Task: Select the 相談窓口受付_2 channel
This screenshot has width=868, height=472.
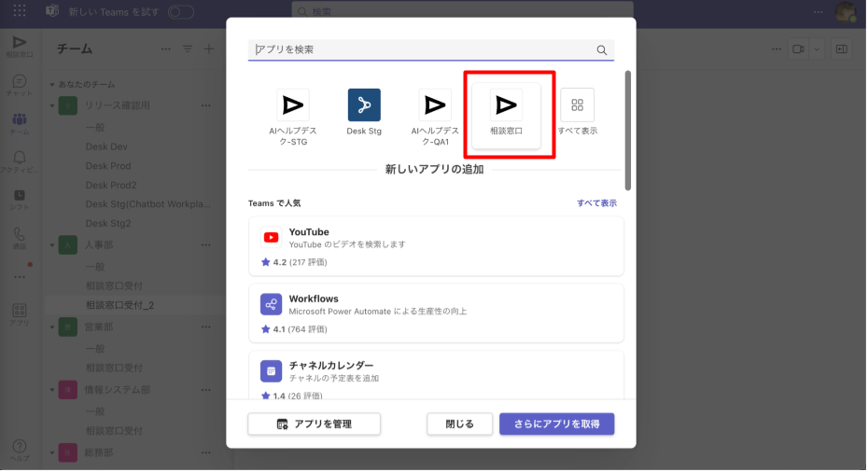Action: 120,305
